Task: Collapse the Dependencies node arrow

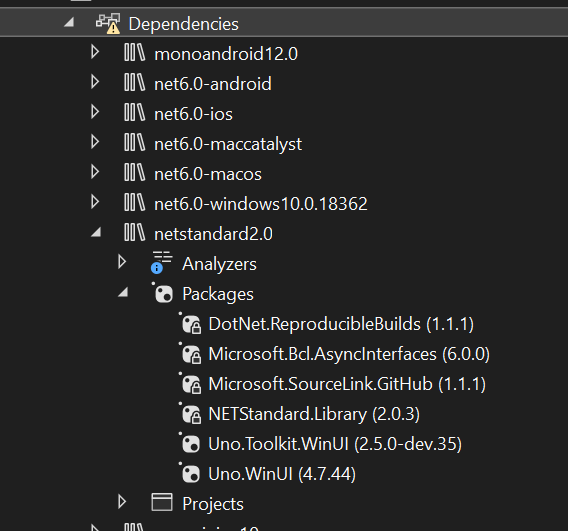Action: point(69,23)
